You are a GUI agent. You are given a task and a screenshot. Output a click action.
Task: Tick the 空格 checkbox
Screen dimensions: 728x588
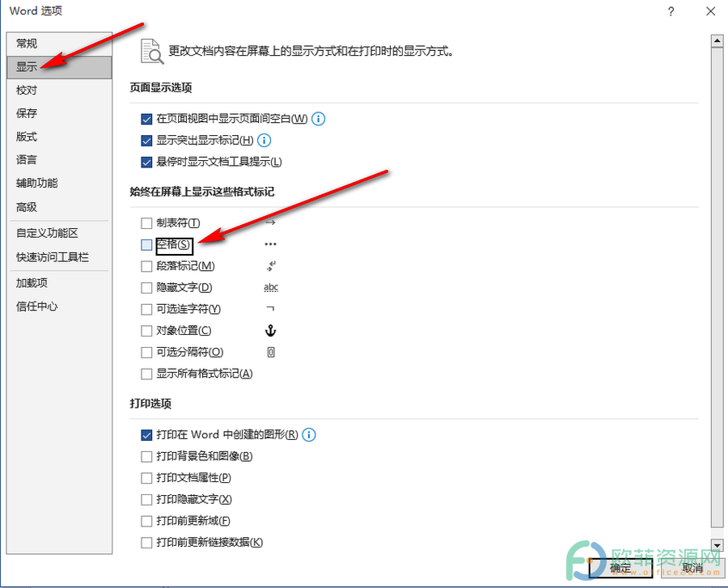click(146, 244)
